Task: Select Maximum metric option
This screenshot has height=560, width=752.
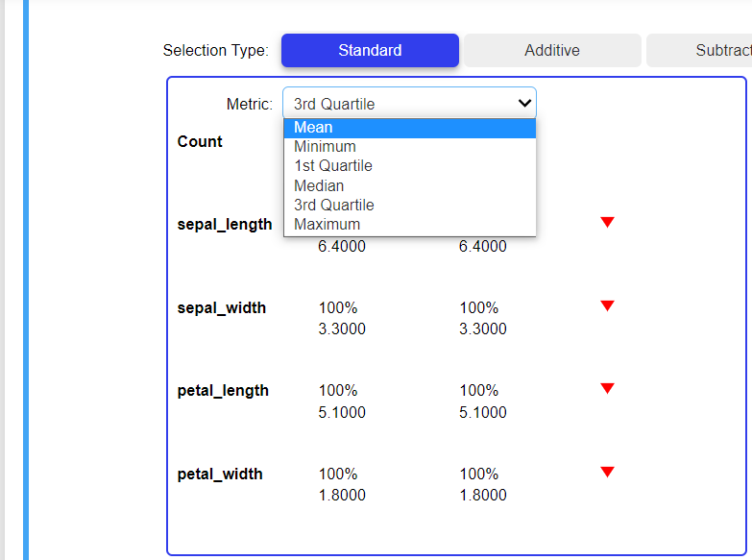Action: tap(327, 224)
